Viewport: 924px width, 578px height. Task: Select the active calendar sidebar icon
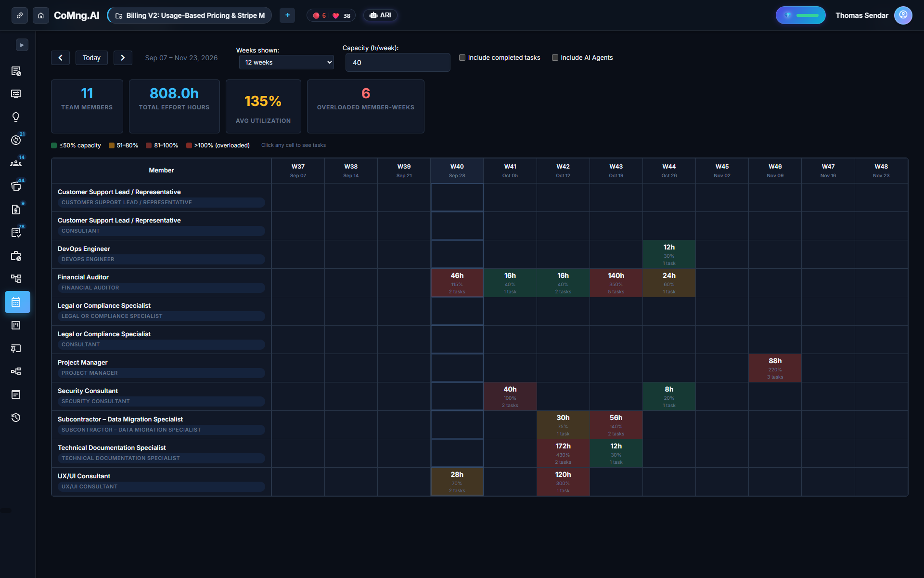[x=17, y=302]
